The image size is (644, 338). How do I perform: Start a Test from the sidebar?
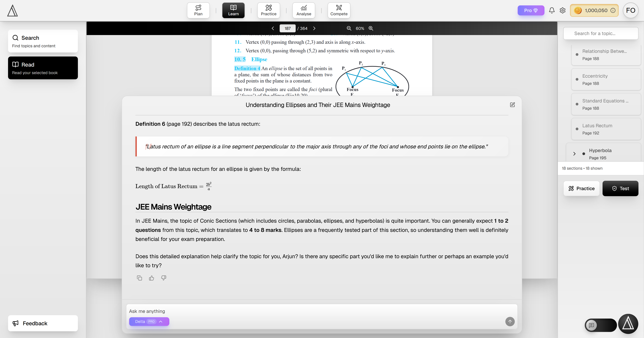click(x=621, y=188)
